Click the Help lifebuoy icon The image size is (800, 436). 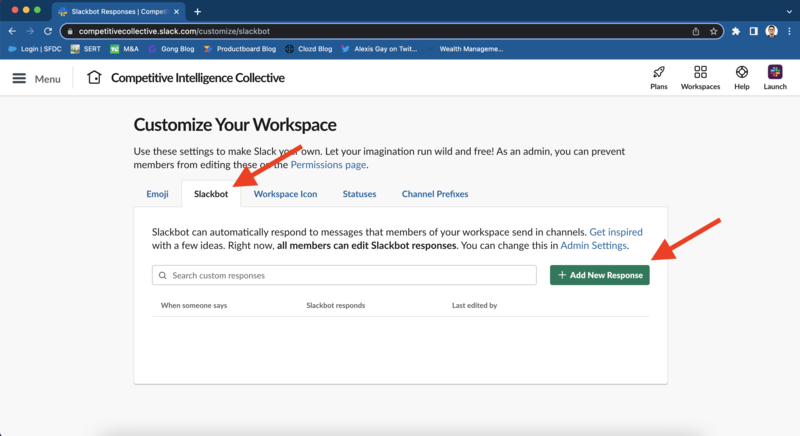742,73
